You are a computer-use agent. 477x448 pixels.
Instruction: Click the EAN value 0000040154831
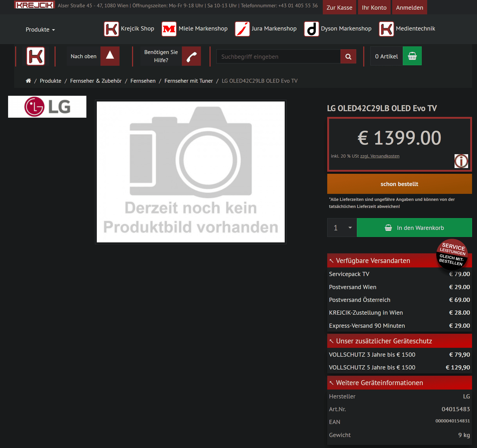pos(452,421)
